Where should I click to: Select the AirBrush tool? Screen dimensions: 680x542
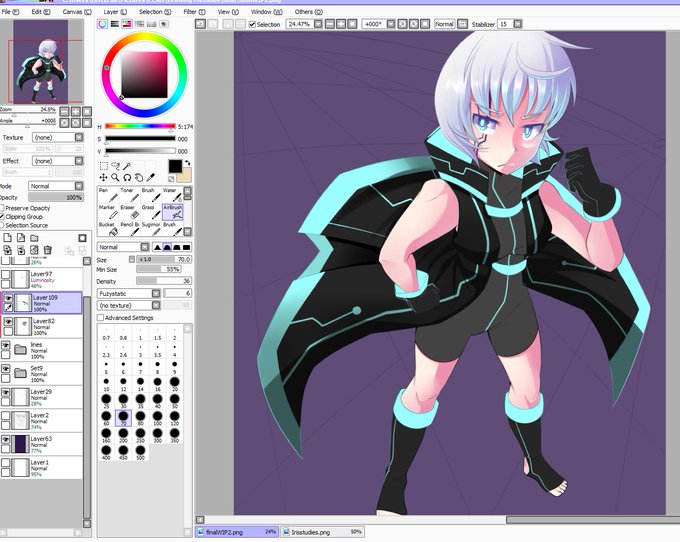point(173,212)
